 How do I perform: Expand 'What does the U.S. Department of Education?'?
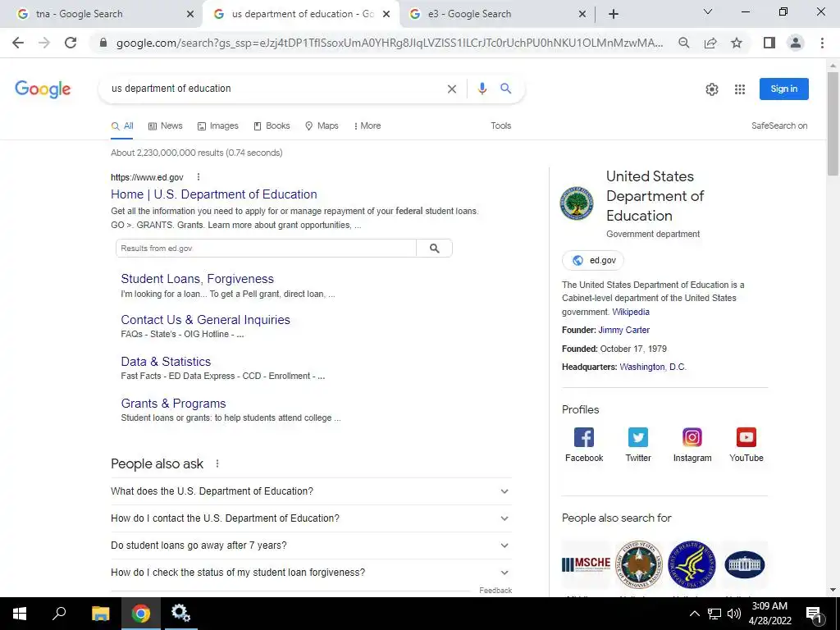click(x=311, y=491)
